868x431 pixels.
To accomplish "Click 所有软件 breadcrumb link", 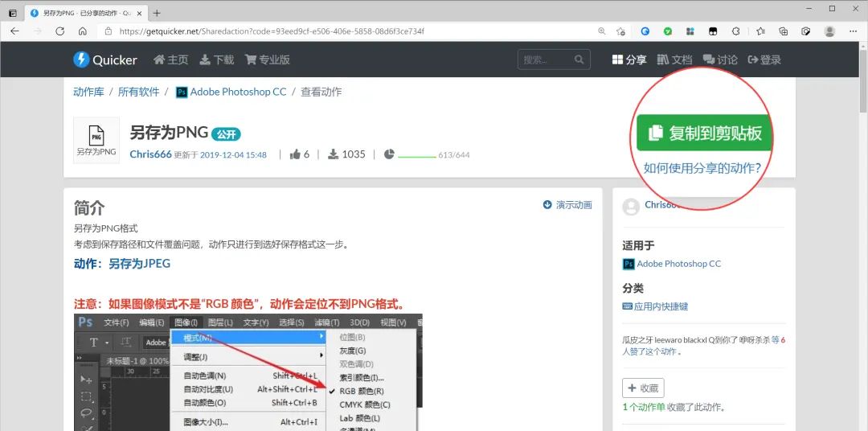I will 138,92.
